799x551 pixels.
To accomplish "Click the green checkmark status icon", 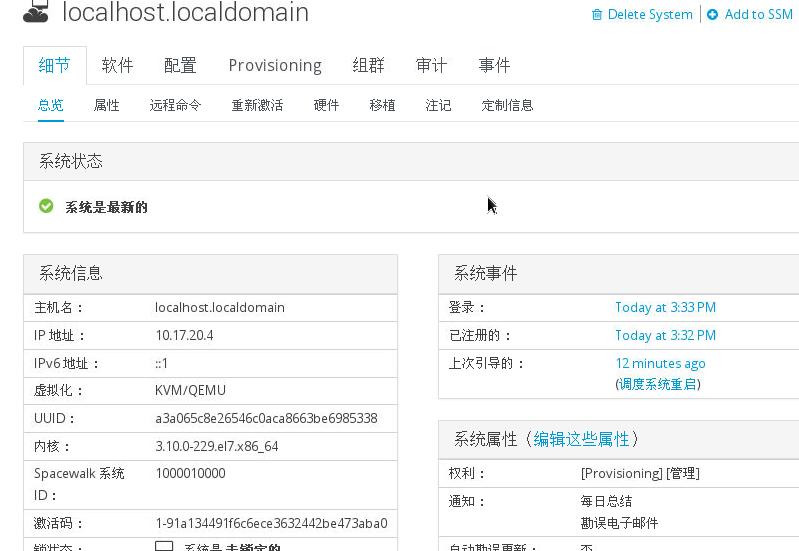I will click(46, 206).
